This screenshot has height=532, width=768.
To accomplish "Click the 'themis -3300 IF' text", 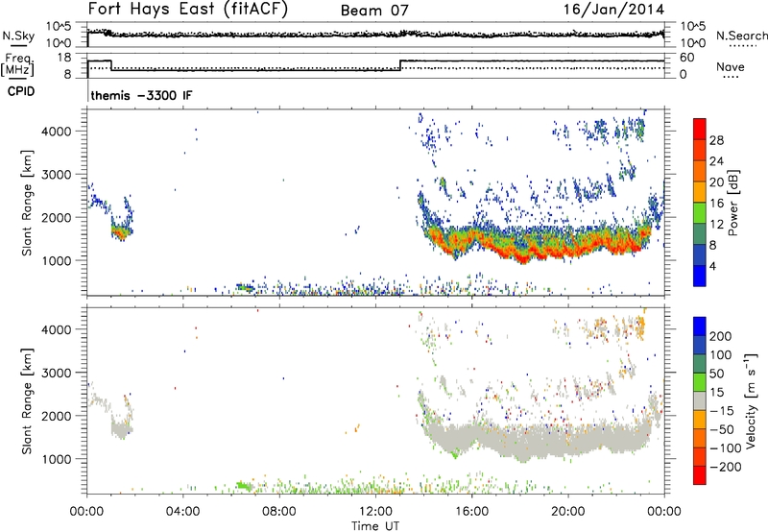I will tap(141, 95).
